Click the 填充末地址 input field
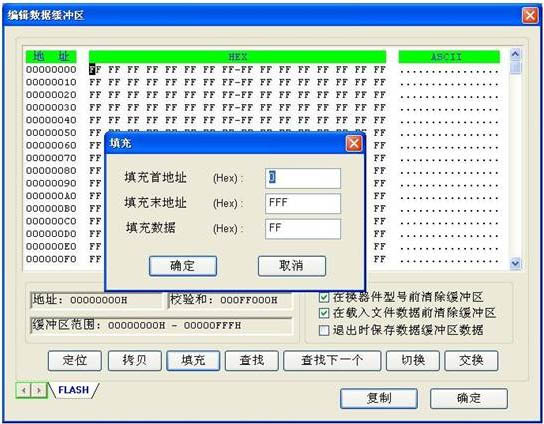The height and width of the screenshot is (424, 544). click(303, 203)
